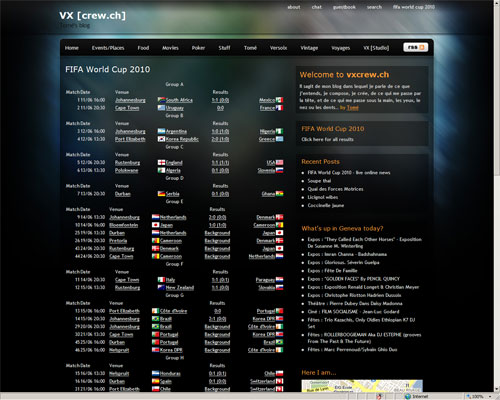500x400 pixels.
Task: Click the USA flag icon
Action: coord(279,163)
